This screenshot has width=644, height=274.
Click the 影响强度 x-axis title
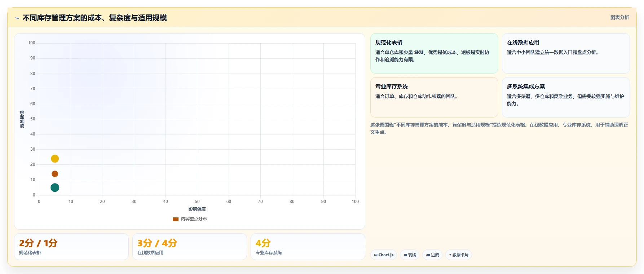click(x=197, y=209)
